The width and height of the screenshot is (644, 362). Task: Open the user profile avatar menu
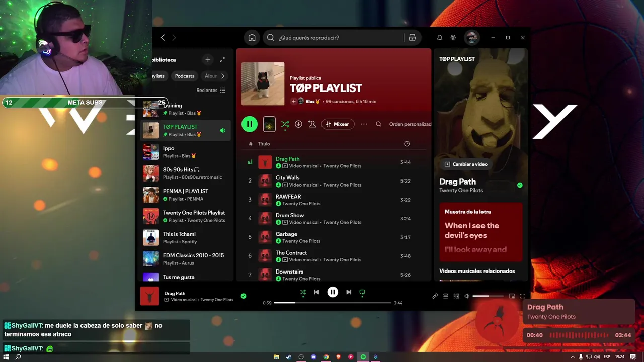(471, 38)
